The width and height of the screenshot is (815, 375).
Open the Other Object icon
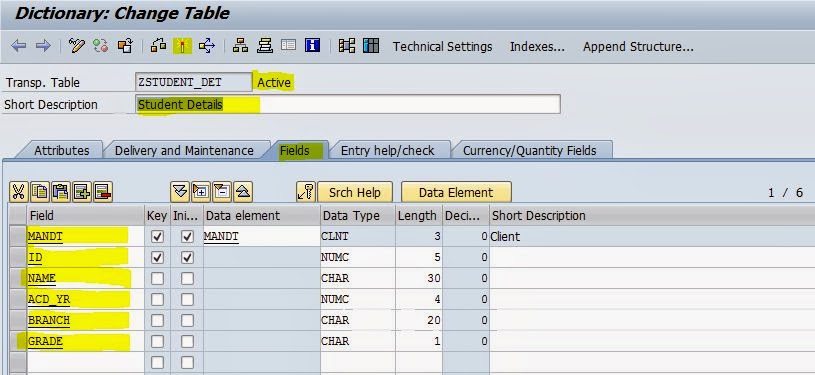click(125, 46)
